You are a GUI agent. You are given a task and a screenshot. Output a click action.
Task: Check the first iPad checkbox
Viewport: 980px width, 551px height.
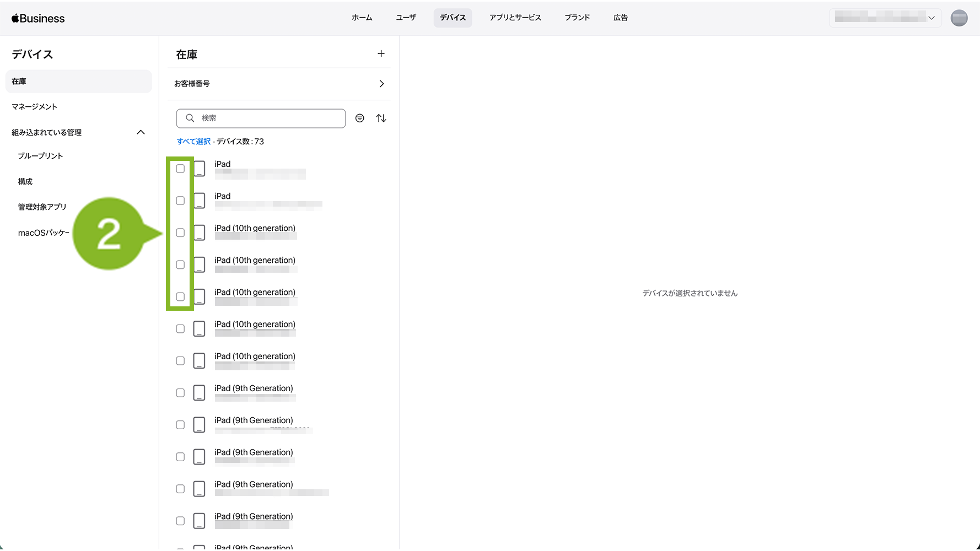pyautogui.click(x=180, y=169)
